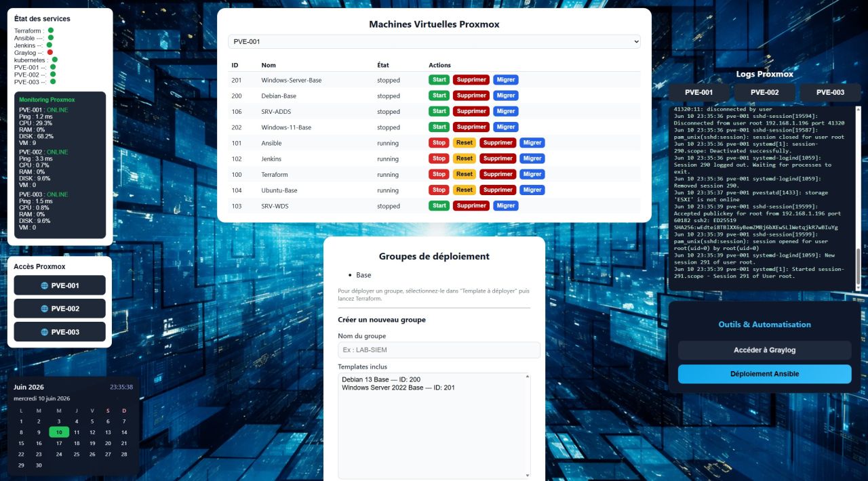
Task: Start the Windows-Server-Base VM
Action: click(x=439, y=80)
